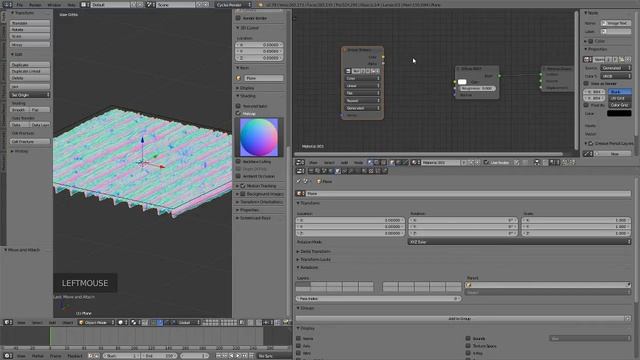
Task: Enable the translate manipulator icon in 3D header
Action: (160, 322)
